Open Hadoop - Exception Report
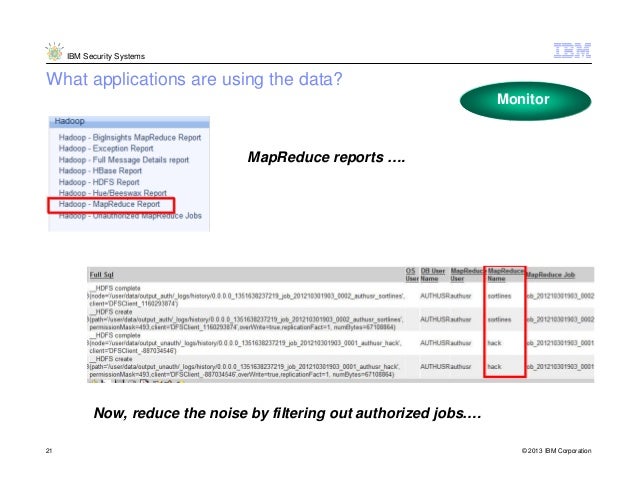Screen dimensions: 638x493 coord(106,148)
